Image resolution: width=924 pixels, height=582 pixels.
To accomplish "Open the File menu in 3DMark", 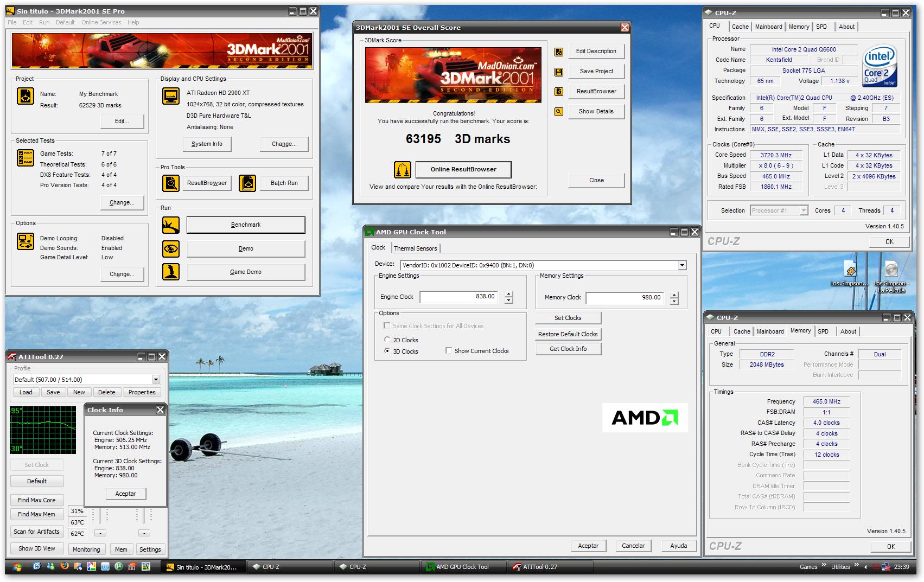I will click(x=12, y=22).
